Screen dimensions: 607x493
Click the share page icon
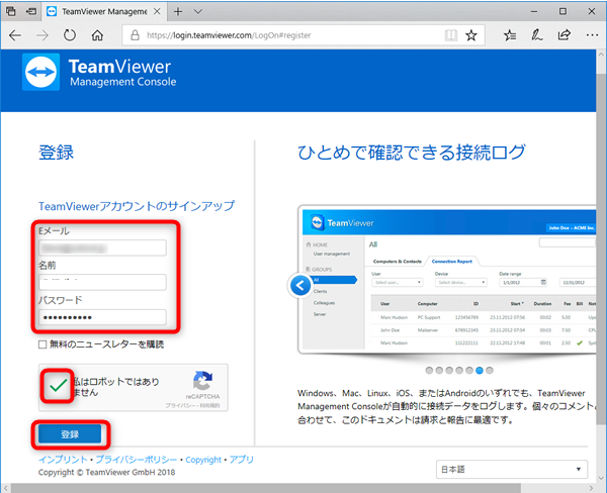pos(564,35)
